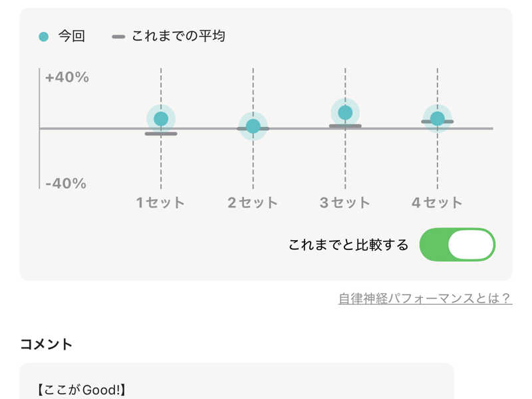Tap the teal data point for 4セット
532x399 pixels.
(437, 118)
